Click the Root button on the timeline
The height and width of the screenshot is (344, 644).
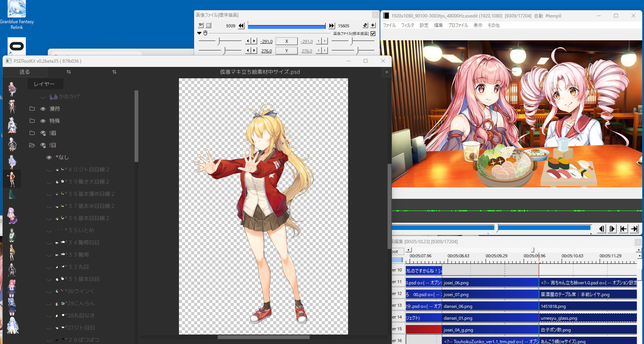pyautogui.click(x=397, y=252)
